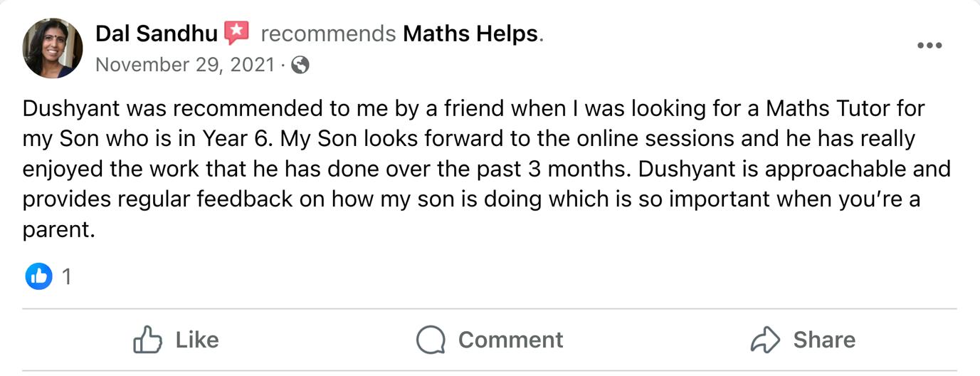Click the thumbs-up outline icon
The image size is (980, 376).
pyautogui.click(x=148, y=340)
